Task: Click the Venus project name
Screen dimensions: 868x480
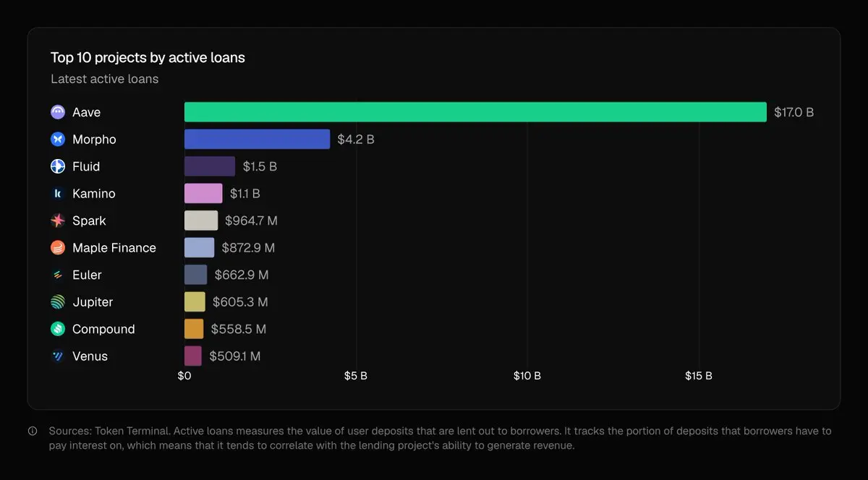Action: [x=90, y=356]
